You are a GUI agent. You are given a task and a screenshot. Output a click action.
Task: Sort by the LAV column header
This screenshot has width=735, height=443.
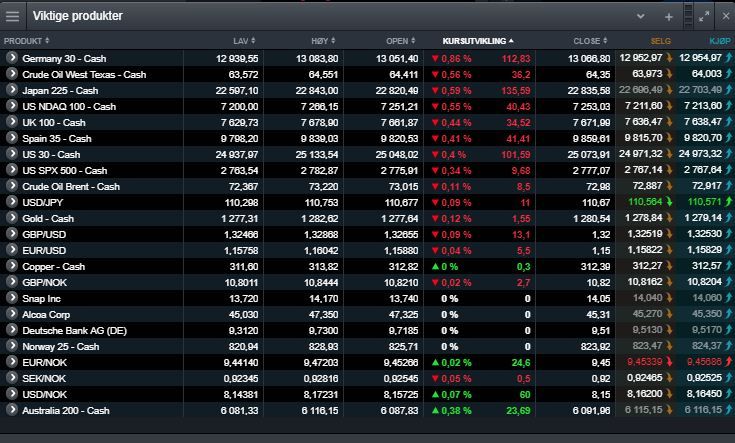click(x=244, y=41)
